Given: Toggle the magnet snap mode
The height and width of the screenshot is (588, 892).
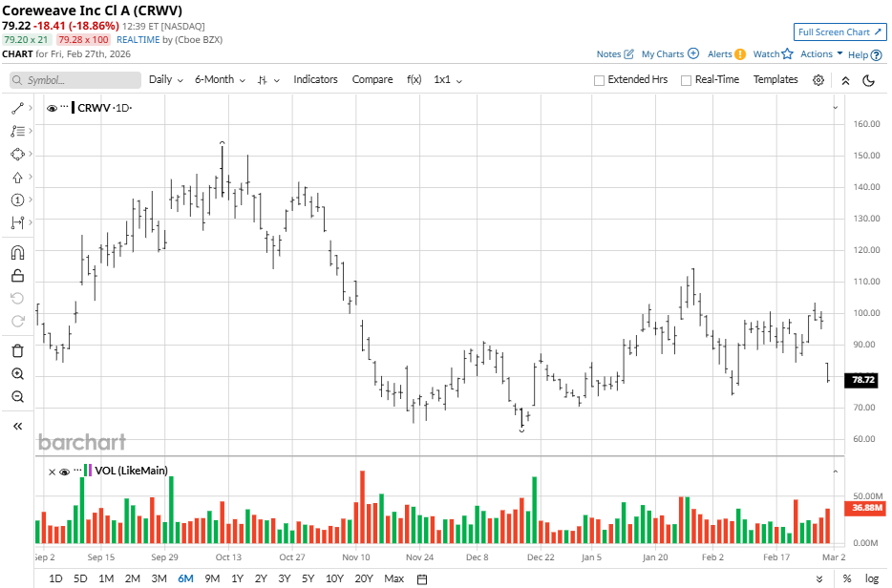Looking at the screenshot, I should pyautogui.click(x=17, y=253).
